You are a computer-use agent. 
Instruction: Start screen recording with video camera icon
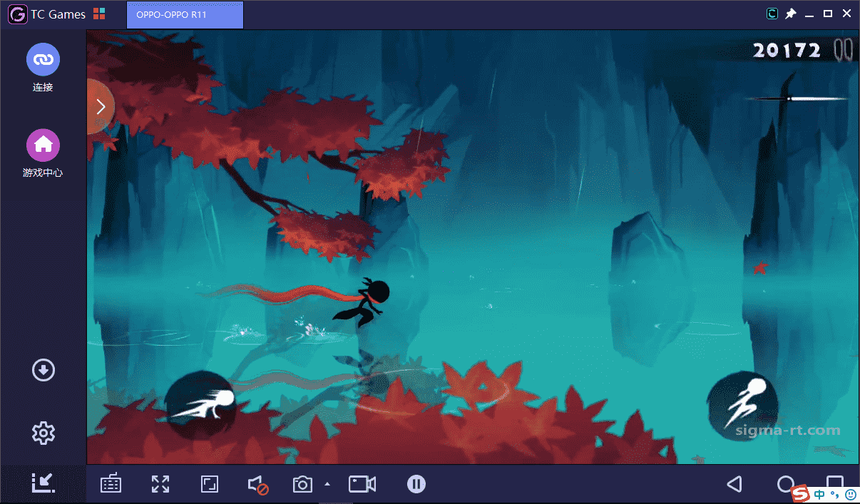click(x=362, y=484)
